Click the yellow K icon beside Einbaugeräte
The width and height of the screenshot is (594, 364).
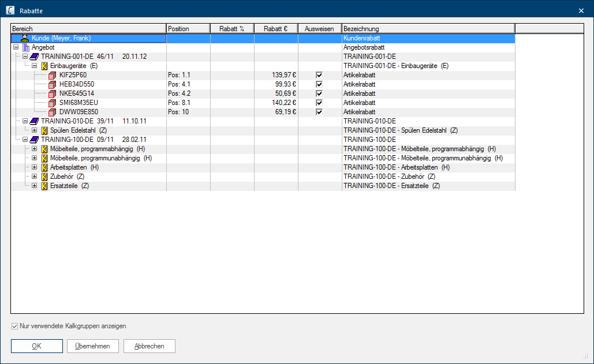point(44,66)
